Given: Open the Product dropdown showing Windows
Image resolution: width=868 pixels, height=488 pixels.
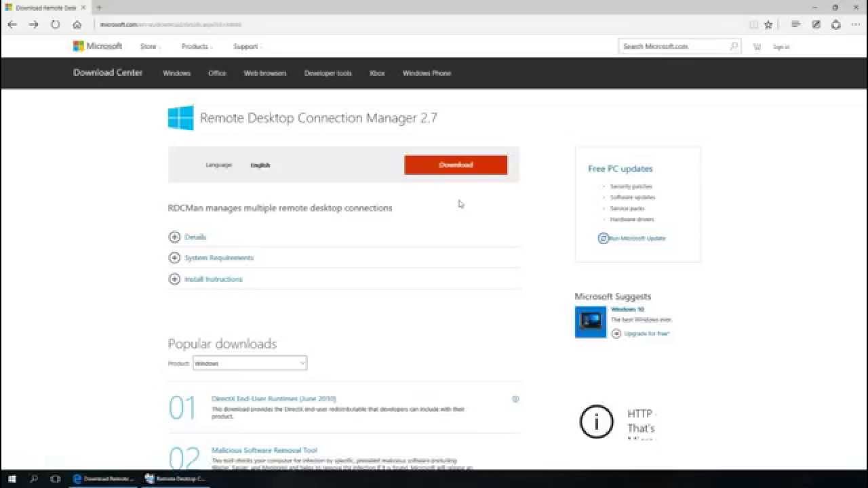Looking at the screenshot, I should tap(250, 363).
